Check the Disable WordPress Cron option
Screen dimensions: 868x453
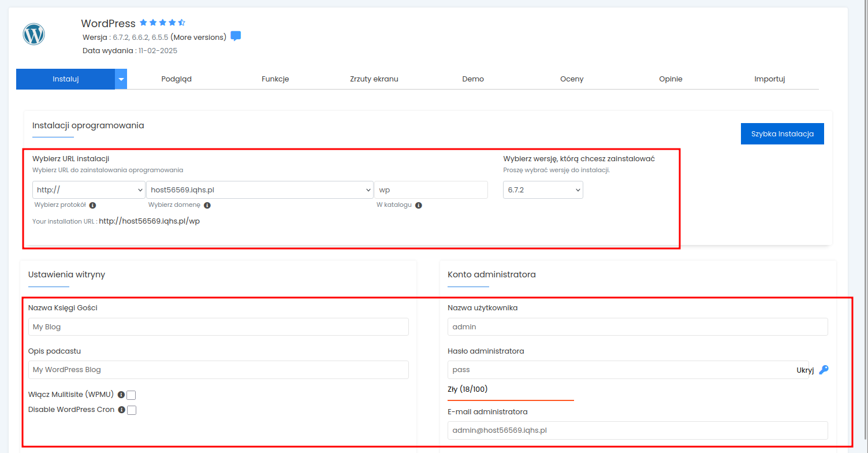point(131,410)
